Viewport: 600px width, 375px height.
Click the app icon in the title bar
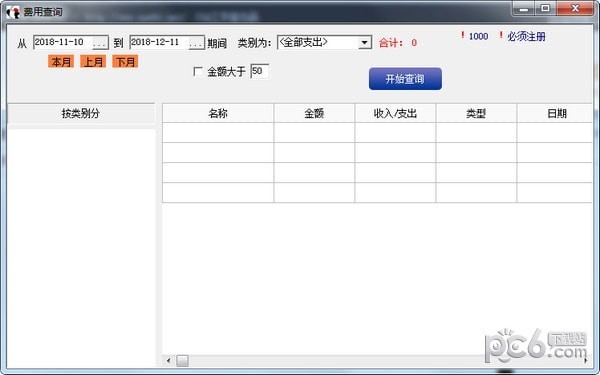click(x=13, y=12)
